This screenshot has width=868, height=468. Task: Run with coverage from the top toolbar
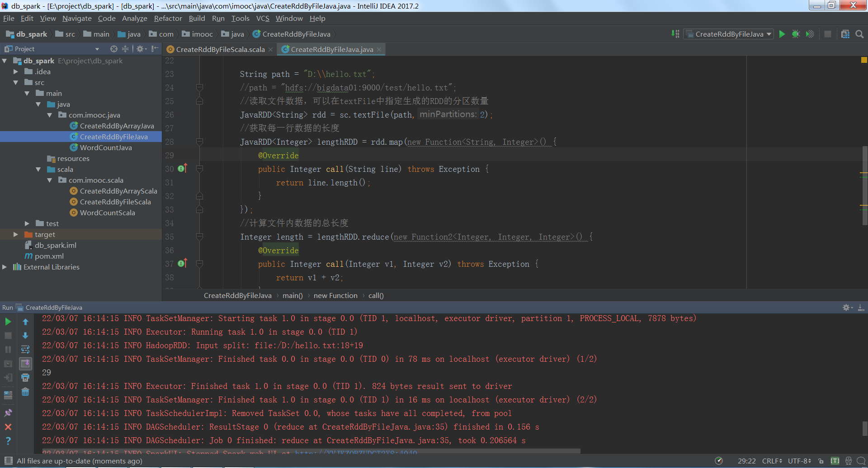pyautogui.click(x=810, y=34)
